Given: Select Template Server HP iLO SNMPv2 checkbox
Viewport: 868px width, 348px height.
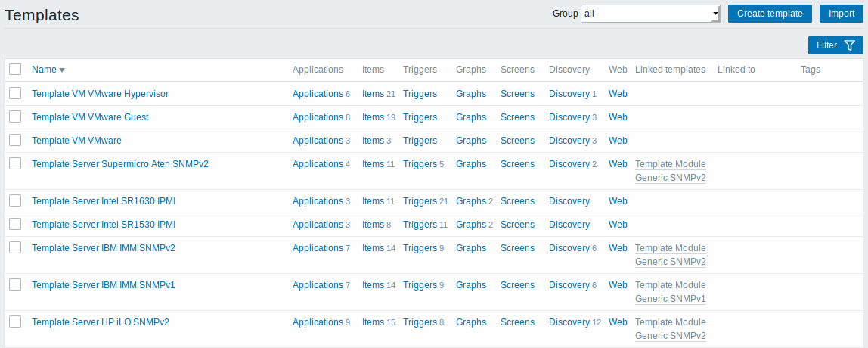Looking at the screenshot, I should pyautogui.click(x=15, y=322).
